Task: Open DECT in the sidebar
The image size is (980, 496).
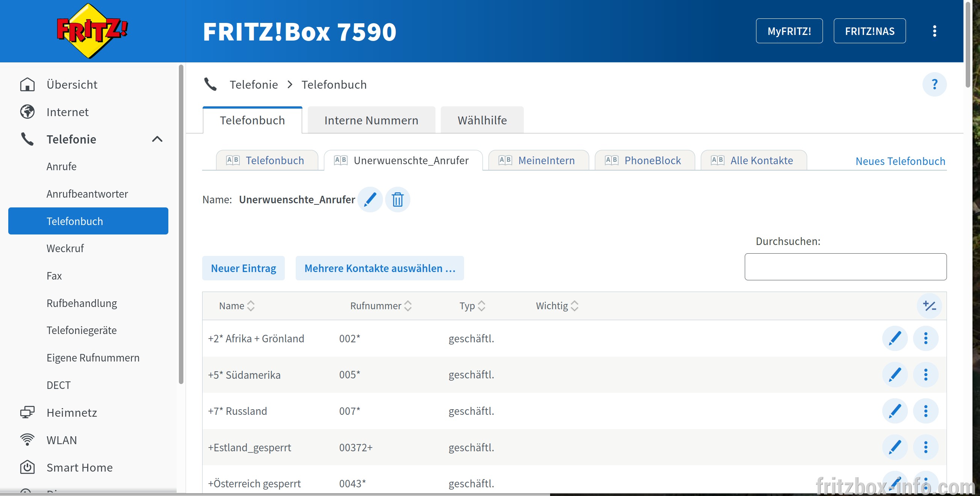Action: [x=59, y=385]
